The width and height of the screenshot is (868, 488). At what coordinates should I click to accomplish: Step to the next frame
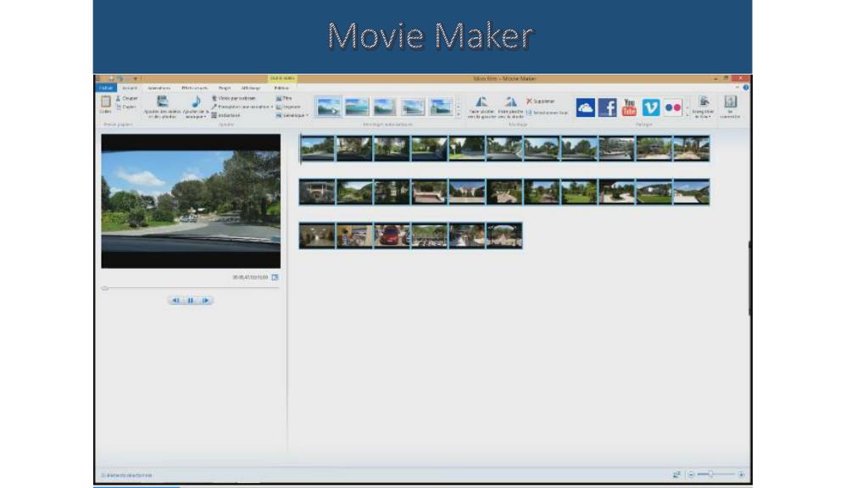click(205, 301)
